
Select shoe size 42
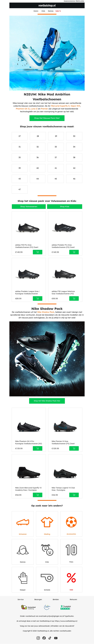pyautogui.click(x=74, y=168)
